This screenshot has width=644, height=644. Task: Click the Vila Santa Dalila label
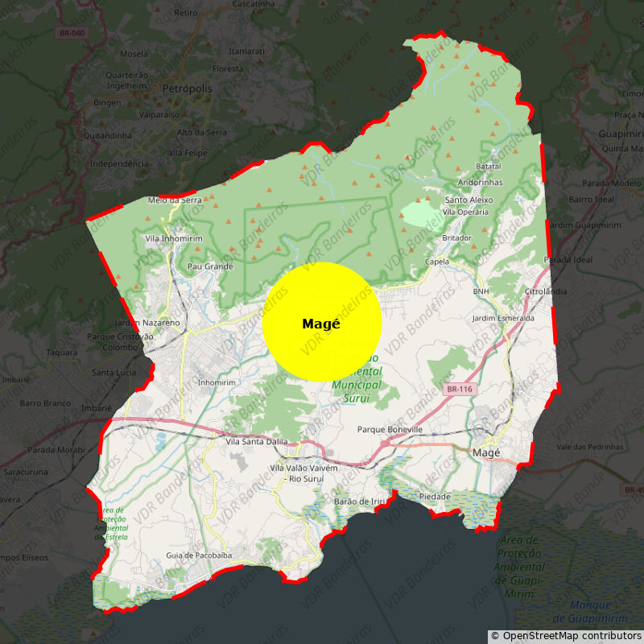[x=257, y=442]
